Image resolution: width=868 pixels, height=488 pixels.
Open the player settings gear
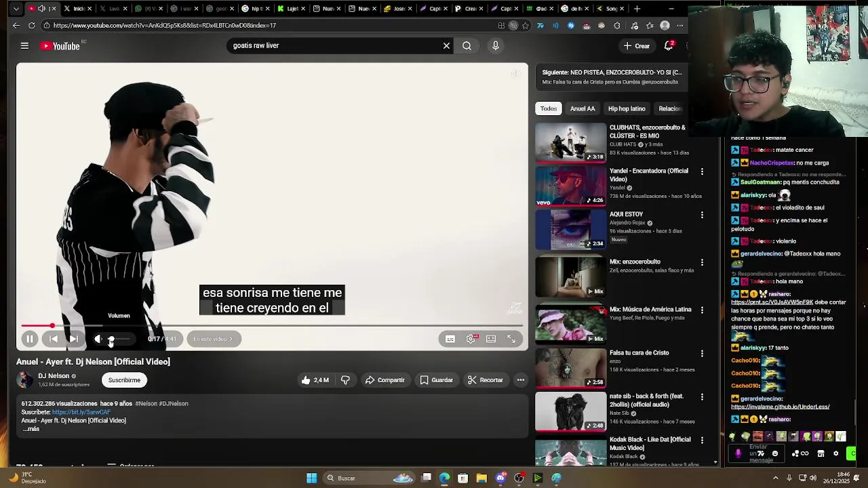pos(471,339)
